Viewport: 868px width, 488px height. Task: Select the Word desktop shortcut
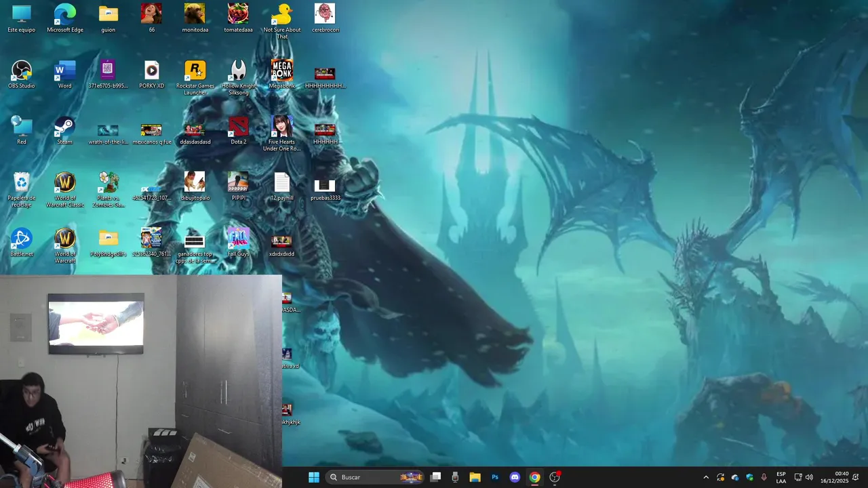(65, 75)
